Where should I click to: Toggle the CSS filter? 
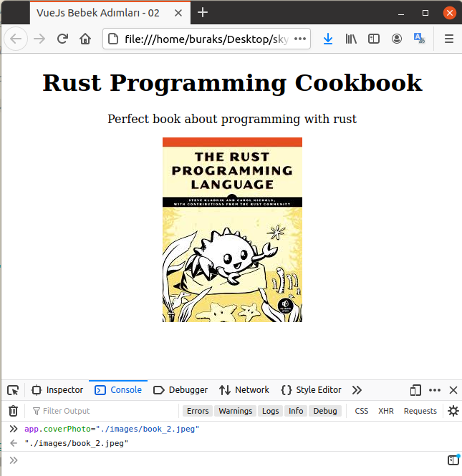coord(362,411)
